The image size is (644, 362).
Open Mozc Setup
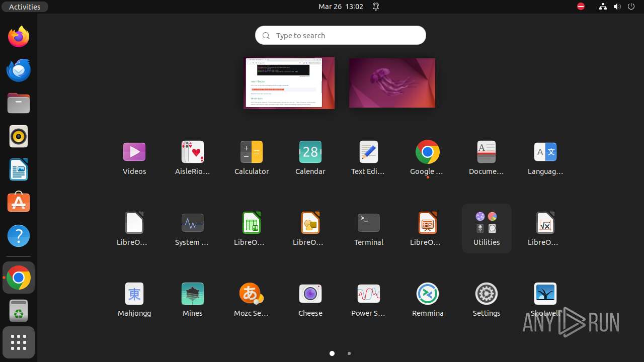[252, 300]
